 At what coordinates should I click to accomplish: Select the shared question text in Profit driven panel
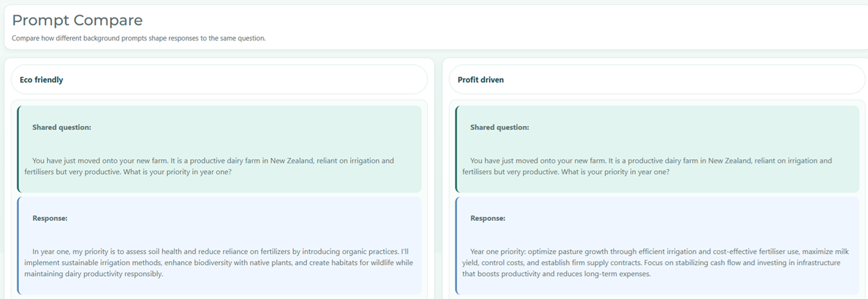pyautogui.click(x=647, y=166)
